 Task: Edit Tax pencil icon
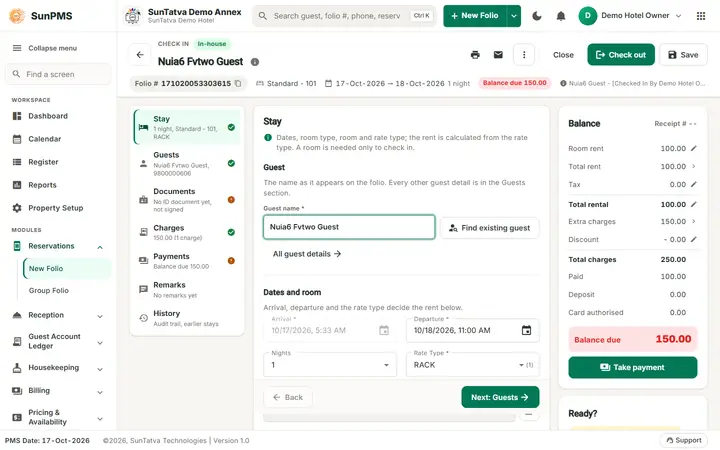(694, 185)
